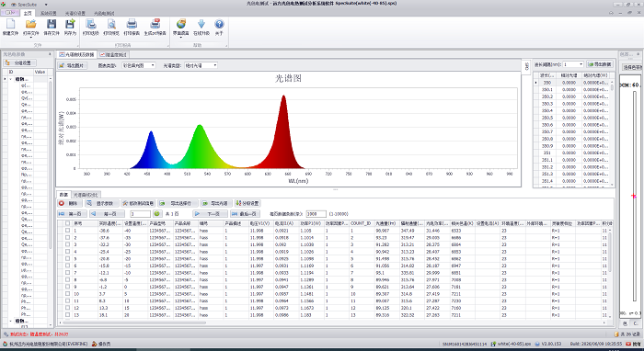Viewport: 644px width, 351px height.
Task: Click the Save As icon with green arrow
Action: click(70, 24)
